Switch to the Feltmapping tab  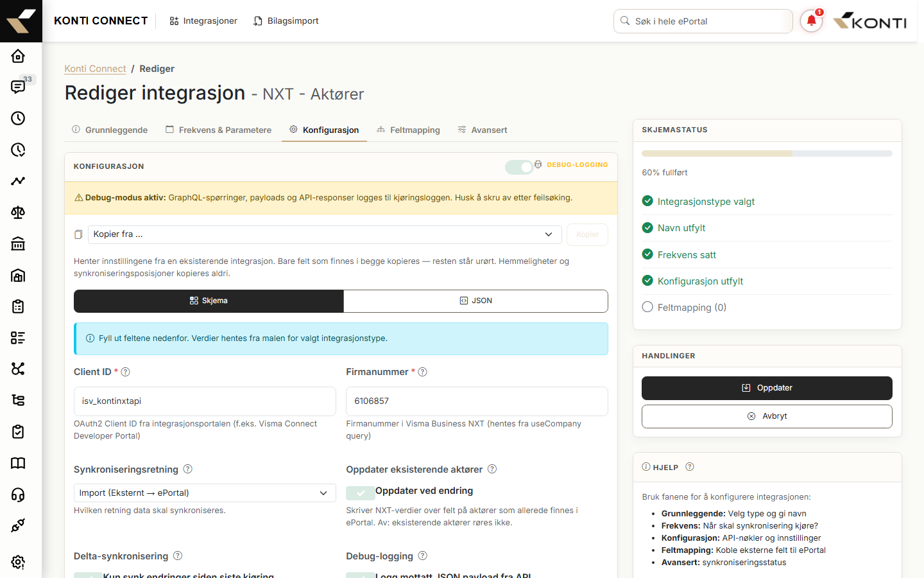tap(408, 130)
